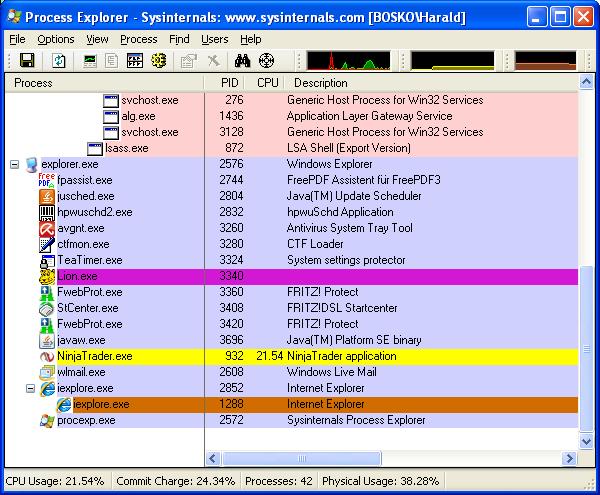The height and width of the screenshot is (495, 600).
Task: Click the computer icon beside explorer.exe
Action: coord(31,164)
